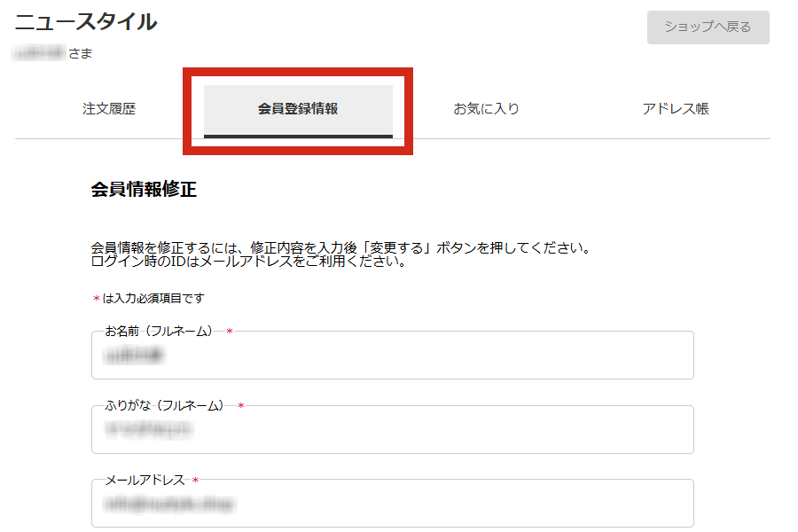Switch to the アドレス帳 tab
The width and height of the screenshot is (798, 532).
(x=677, y=107)
